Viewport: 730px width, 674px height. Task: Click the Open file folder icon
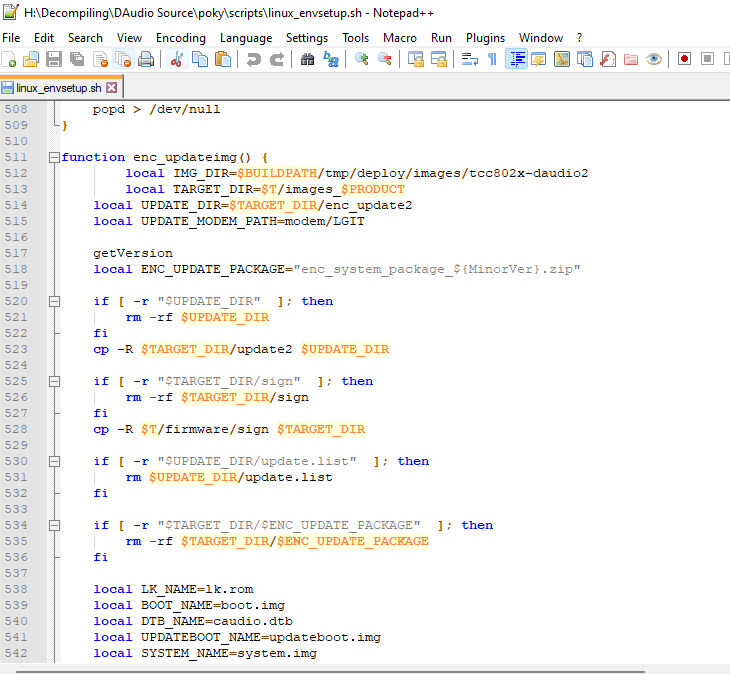[x=31, y=60]
